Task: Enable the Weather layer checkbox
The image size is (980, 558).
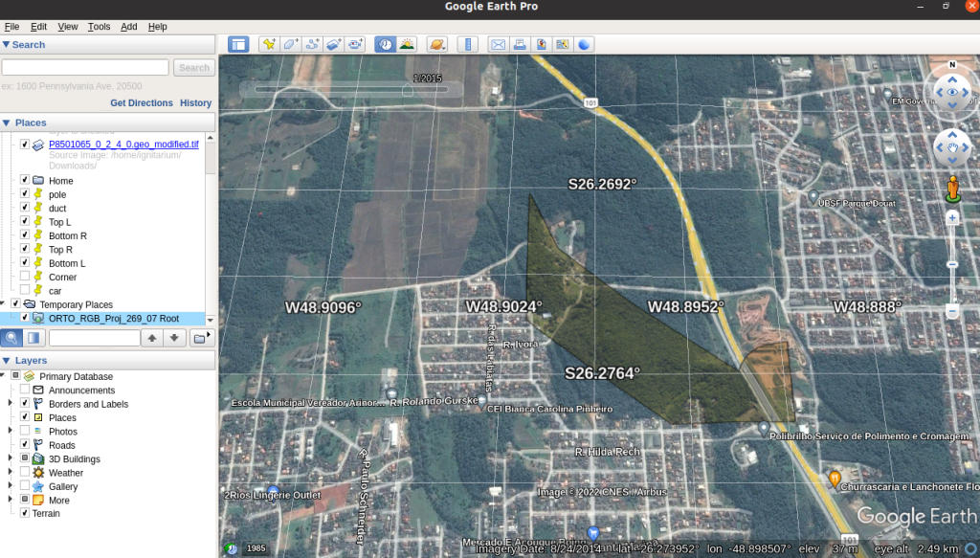Action: pos(24,473)
